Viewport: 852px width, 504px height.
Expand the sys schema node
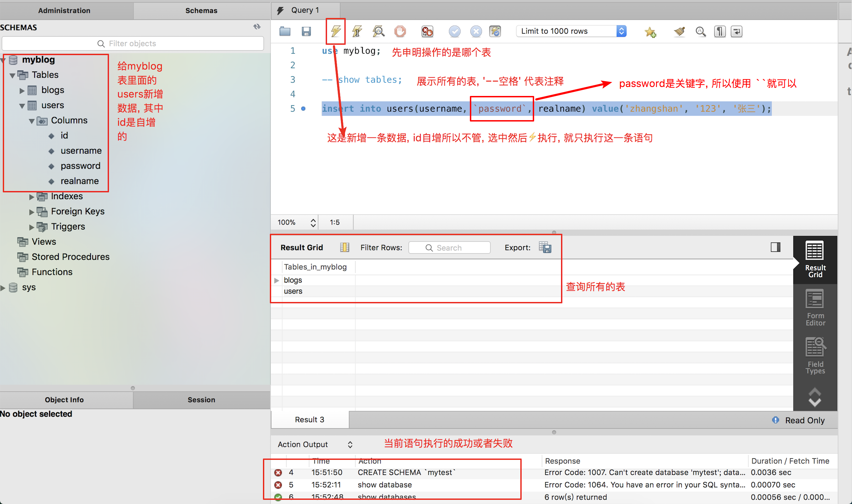[3, 288]
